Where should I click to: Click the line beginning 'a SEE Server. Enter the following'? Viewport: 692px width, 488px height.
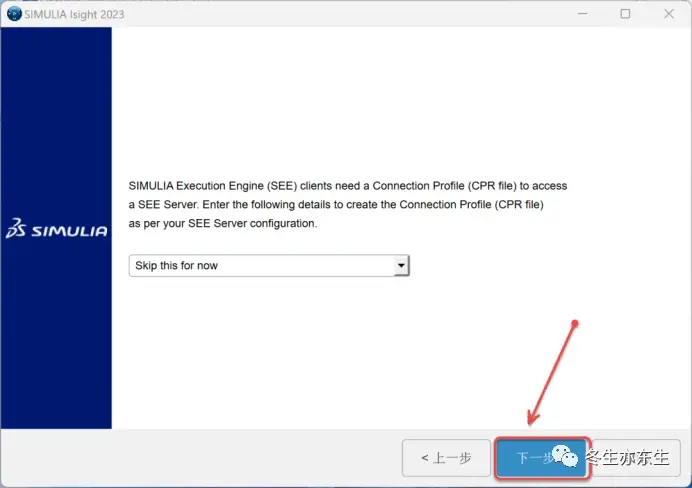(x=336, y=205)
